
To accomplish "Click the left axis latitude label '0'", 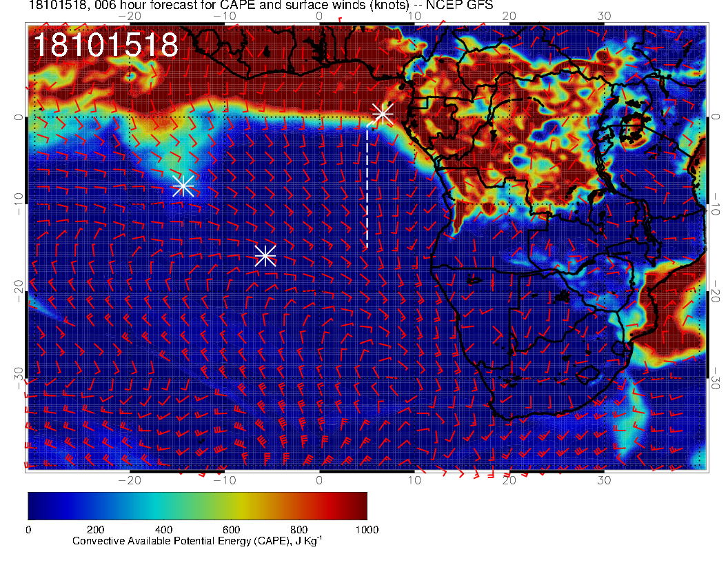I will (19, 117).
